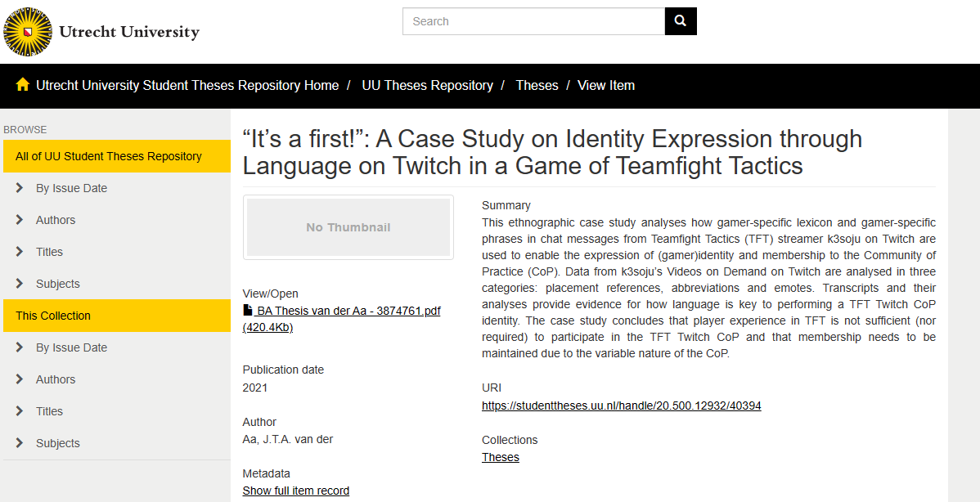Click the PDF file icon under View/Open

click(248, 311)
